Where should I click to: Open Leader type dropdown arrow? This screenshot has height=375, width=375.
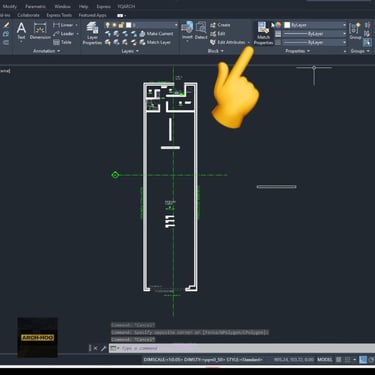pyautogui.click(x=77, y=34)
